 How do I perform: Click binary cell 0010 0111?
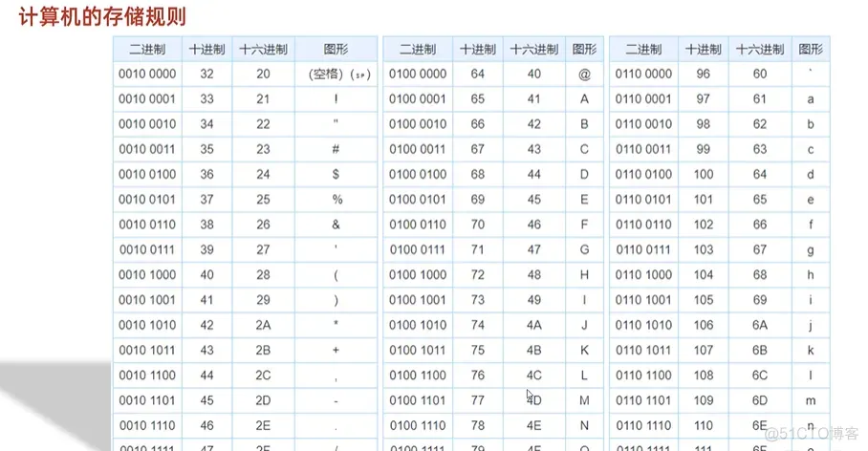[x=147, y=250]
